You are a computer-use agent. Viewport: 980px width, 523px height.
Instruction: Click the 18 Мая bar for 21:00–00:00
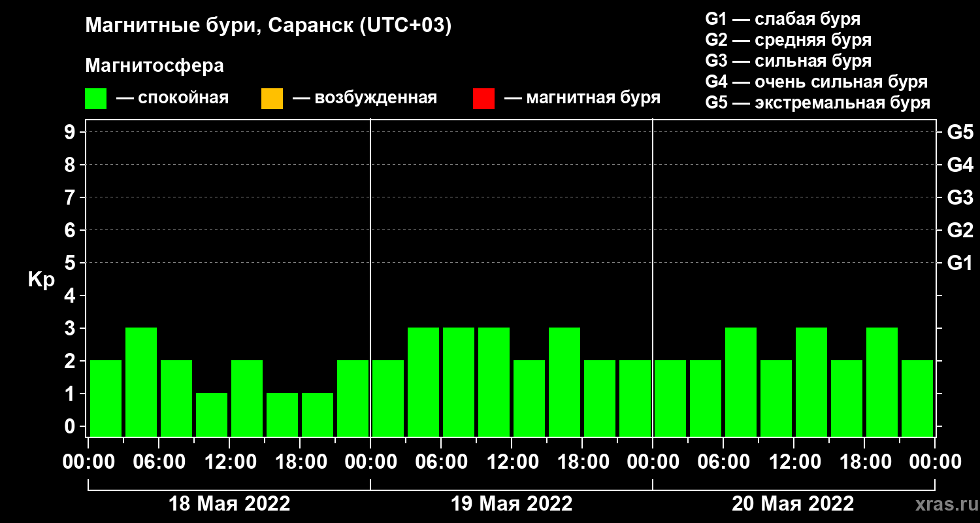[353, 398]
